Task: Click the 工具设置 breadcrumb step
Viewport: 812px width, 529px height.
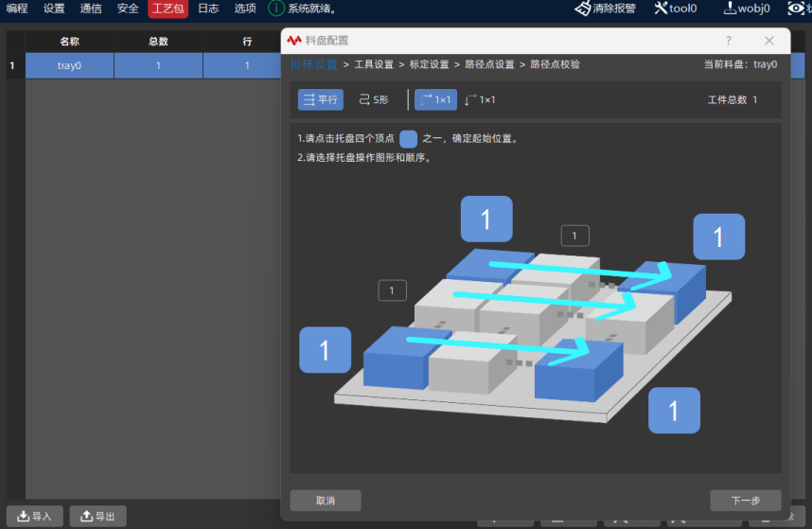Action: pos(374,64)
